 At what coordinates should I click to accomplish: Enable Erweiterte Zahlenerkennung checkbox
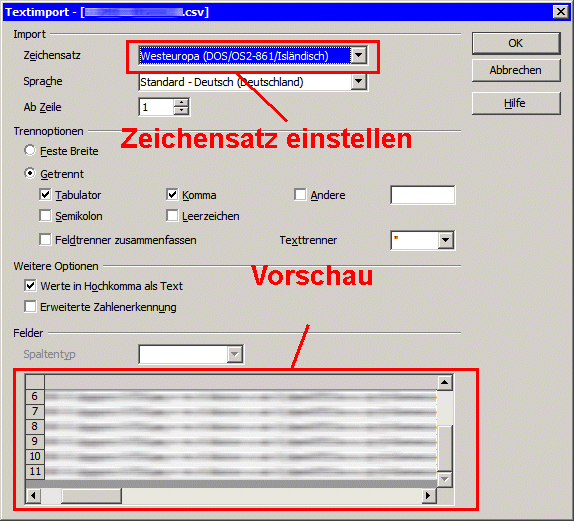click(x=30, y=306)
